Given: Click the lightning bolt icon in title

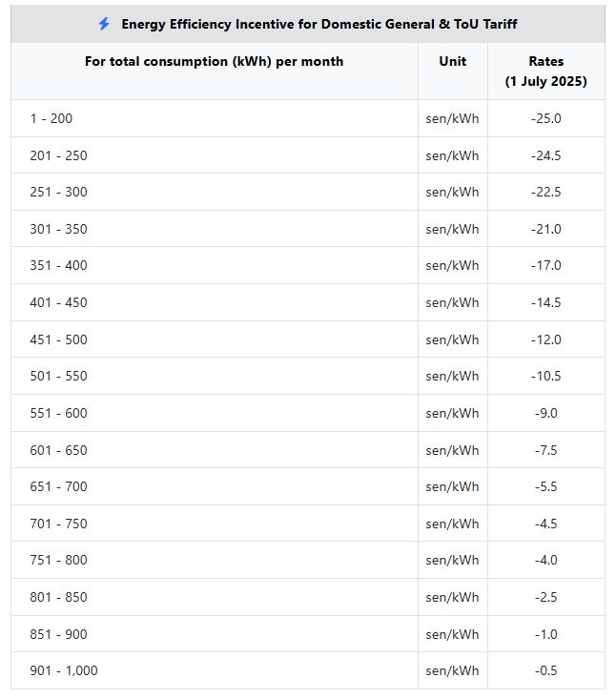Looking at the screenshot, I should pyautogui.click(x=104, y=24).
